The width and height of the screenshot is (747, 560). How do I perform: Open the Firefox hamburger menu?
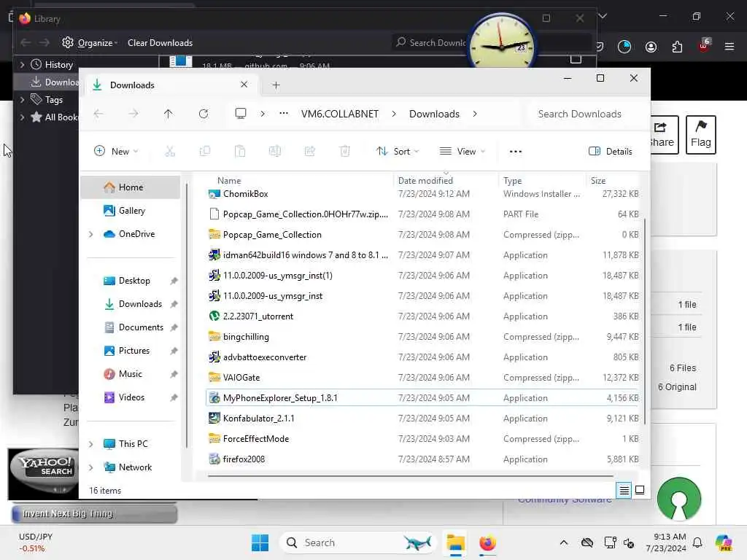[729, 47]
